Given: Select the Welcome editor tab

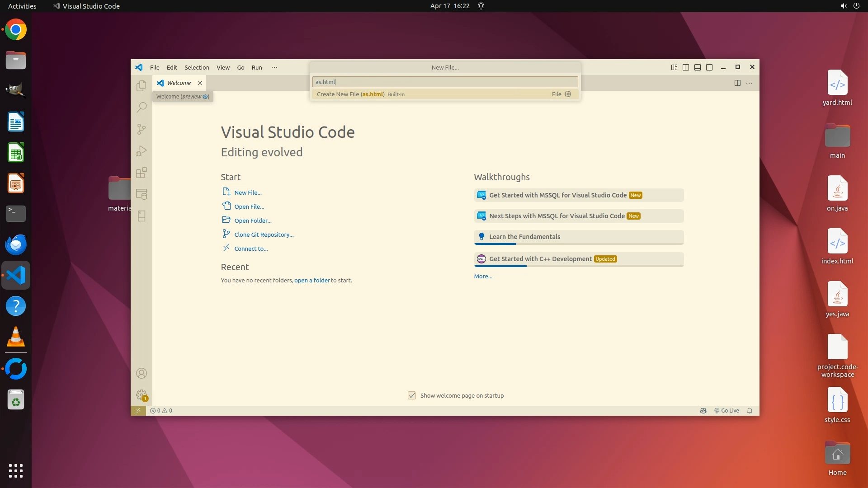Looking at the screenshot, I should click(179, 83).
